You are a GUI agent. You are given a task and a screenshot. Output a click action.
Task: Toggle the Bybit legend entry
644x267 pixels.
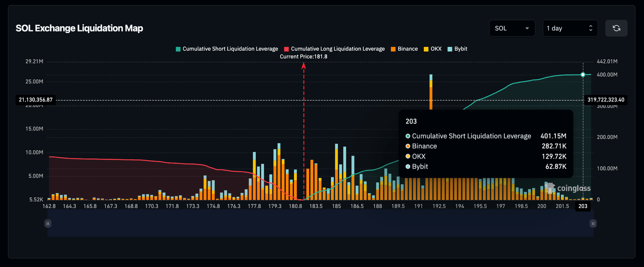(457, 49)
